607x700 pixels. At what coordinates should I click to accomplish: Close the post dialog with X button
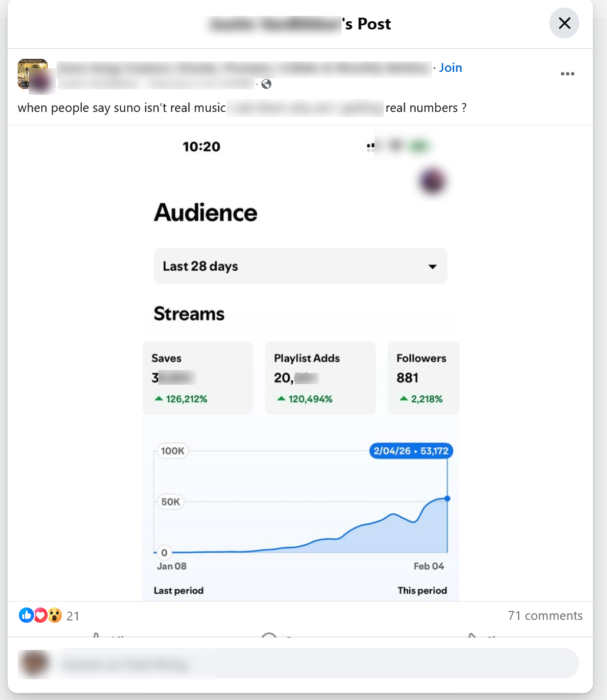point(564,23)
